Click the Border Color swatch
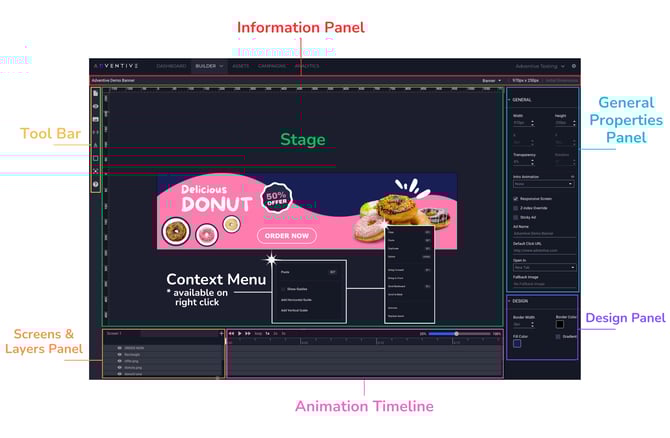 pyautogui.click(x=560, y=324)
